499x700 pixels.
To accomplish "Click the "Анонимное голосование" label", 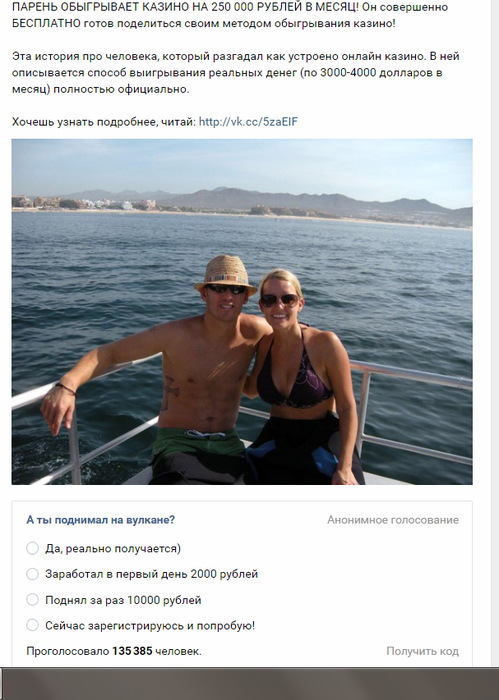I will [x=393, y=520].
